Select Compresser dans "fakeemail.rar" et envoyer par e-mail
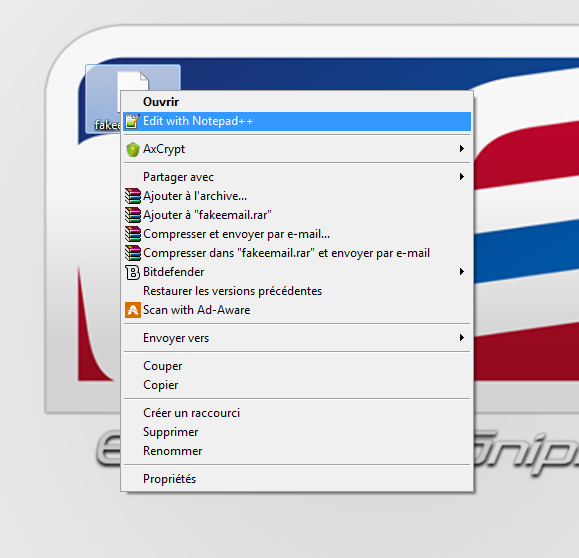This screenshot has width=579, height=558. pyautogui.click(x=297, y=253)
